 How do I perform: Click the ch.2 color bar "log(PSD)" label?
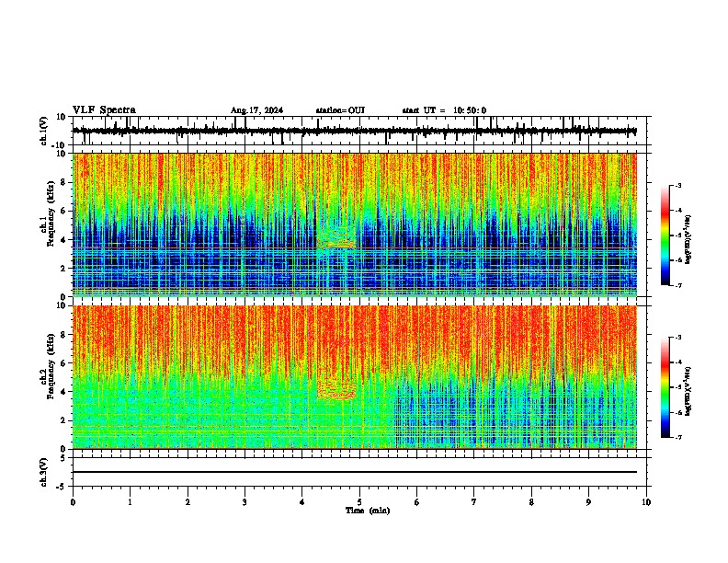(688, 391)
